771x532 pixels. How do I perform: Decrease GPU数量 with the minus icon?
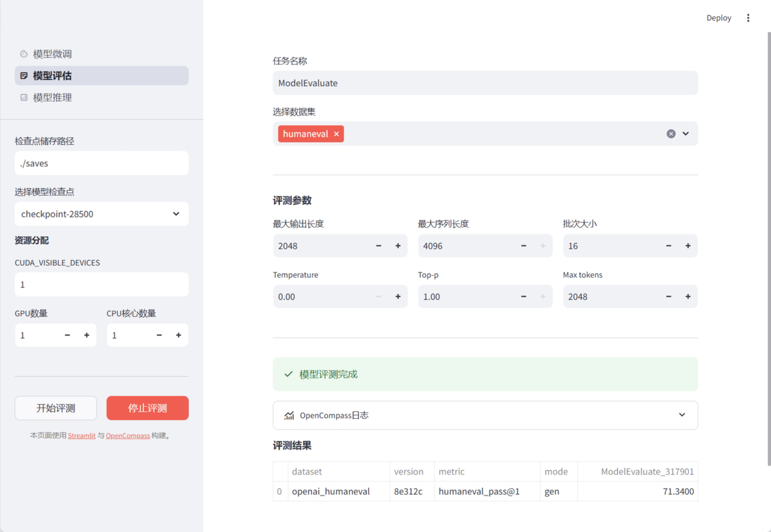(x=67, y=335)
